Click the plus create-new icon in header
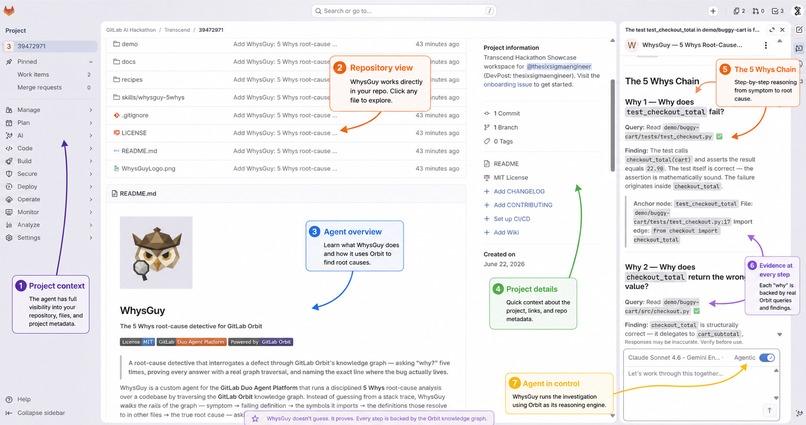The height and width of the screenshot is (425, 806). 713,11
